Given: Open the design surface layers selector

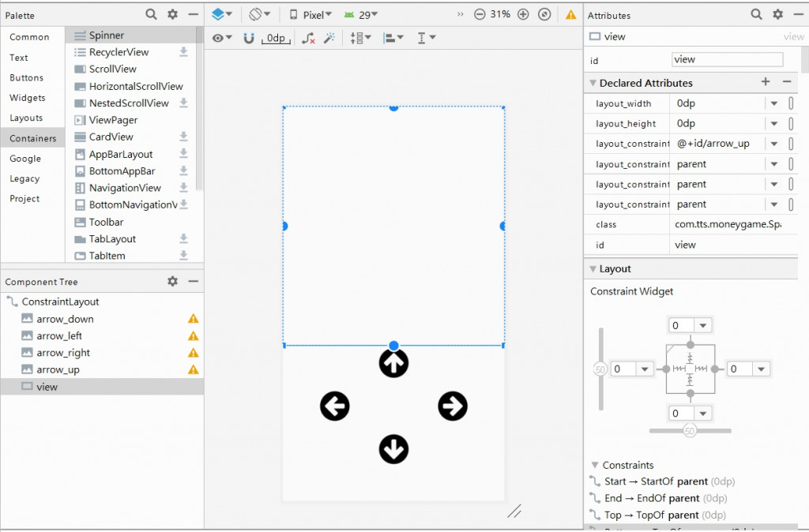Looking at the screenshot, I should pyautogui.click(x=223, y=14).
